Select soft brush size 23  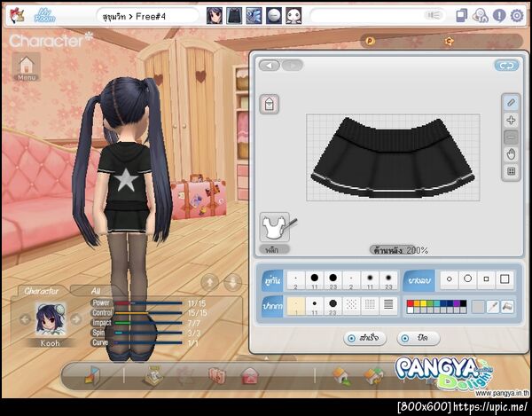[388, 281]
